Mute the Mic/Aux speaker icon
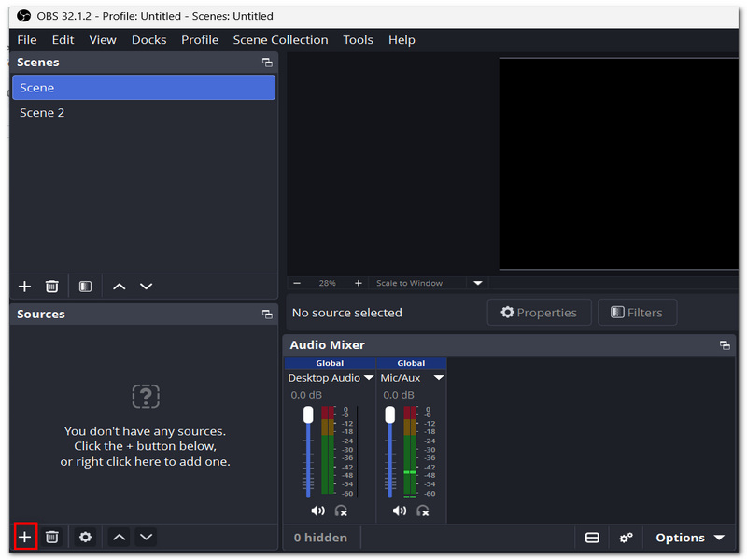 (x=400, y=511)
